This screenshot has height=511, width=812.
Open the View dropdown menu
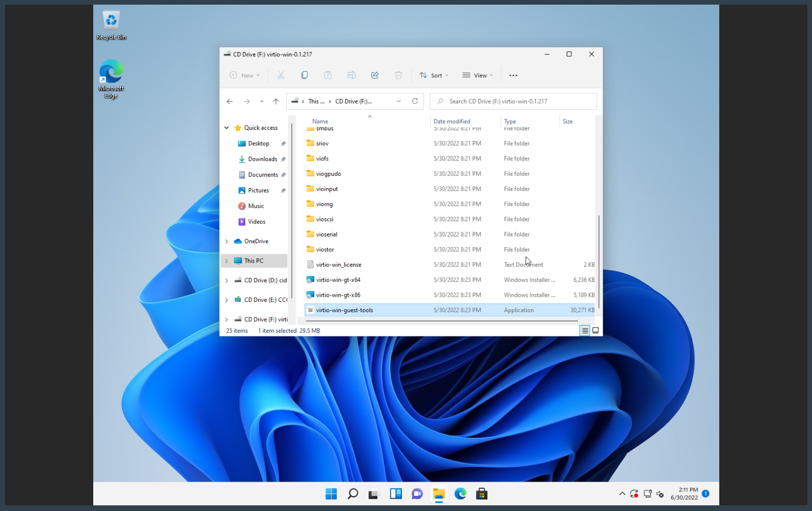(478, 75)
